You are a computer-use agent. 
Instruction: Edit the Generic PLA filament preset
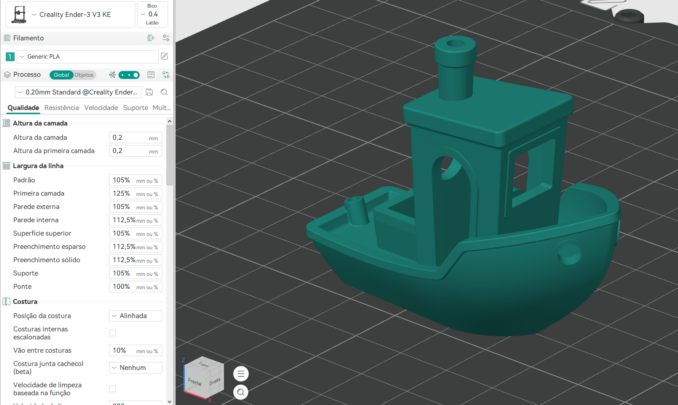click(164, 56)
